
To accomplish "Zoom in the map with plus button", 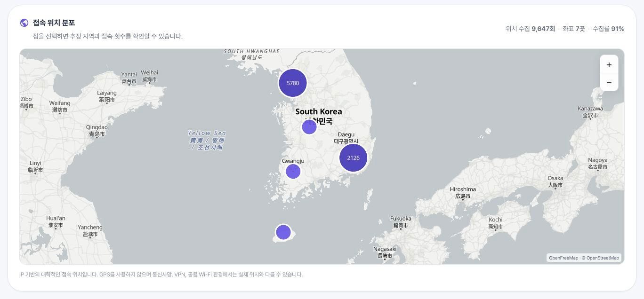I will point(609,65).
